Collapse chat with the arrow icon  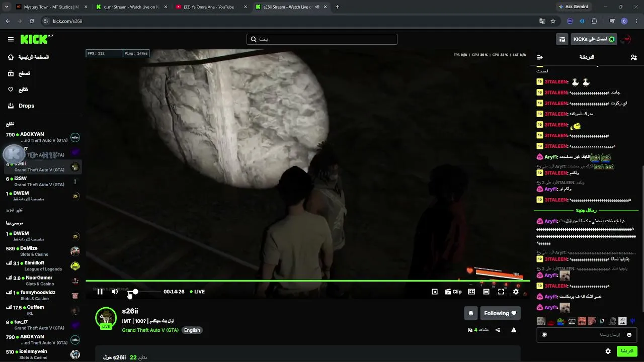540,57
